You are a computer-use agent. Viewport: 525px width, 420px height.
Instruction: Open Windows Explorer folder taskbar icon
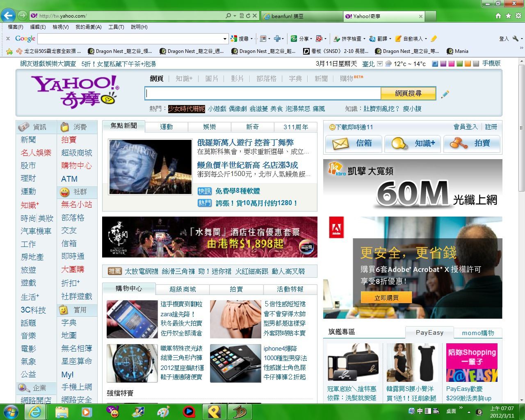point(62,411)
